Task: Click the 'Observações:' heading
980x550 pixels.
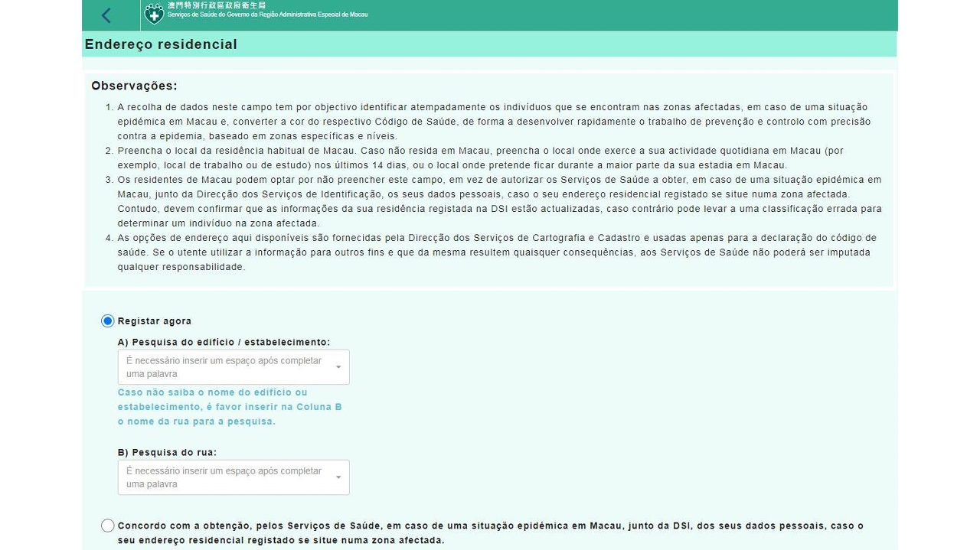Action: (x=134, y=86)
